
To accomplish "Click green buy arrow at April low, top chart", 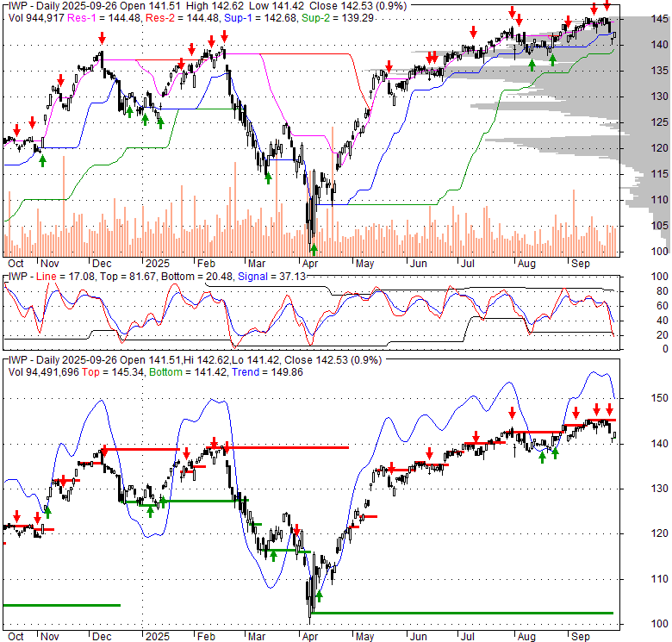I will 314,249.
